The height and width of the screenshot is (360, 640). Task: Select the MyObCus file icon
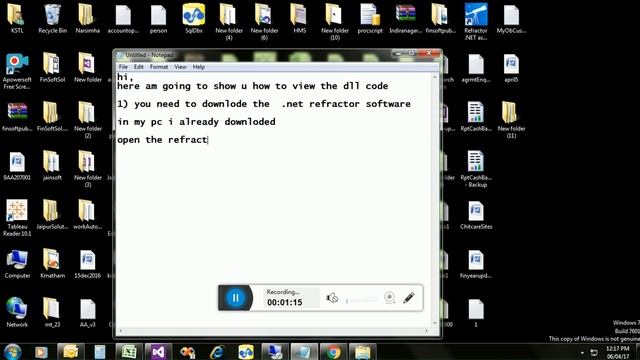[511, 19]
